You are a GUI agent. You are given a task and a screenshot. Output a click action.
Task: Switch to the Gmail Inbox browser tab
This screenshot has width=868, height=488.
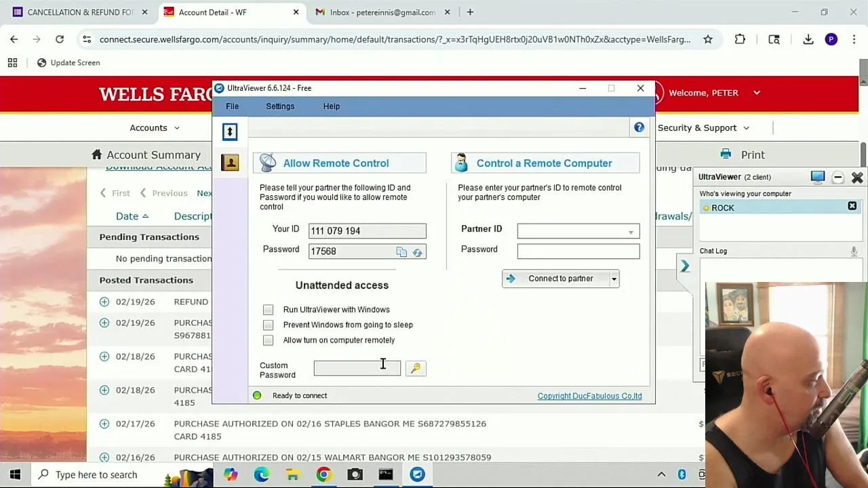tap(383, 12)
